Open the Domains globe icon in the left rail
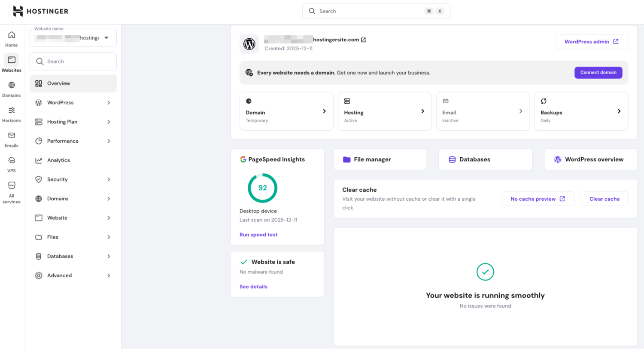 click(x=12, y=85)
